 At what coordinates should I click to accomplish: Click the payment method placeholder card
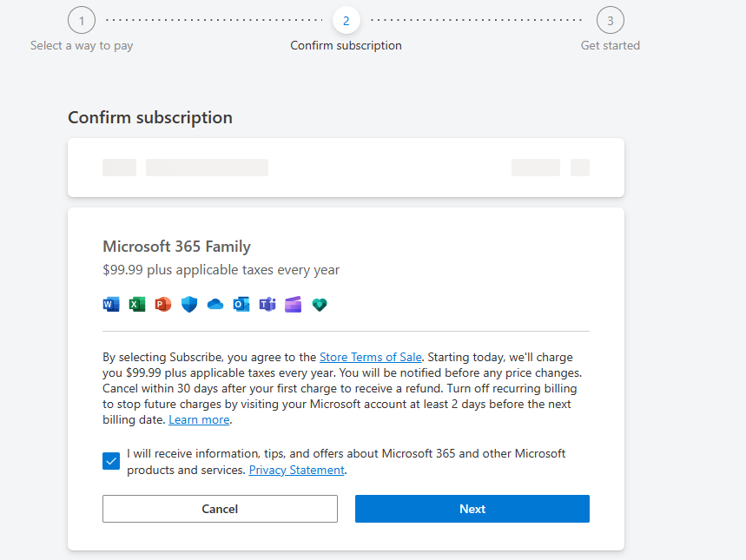coord(346,168)
